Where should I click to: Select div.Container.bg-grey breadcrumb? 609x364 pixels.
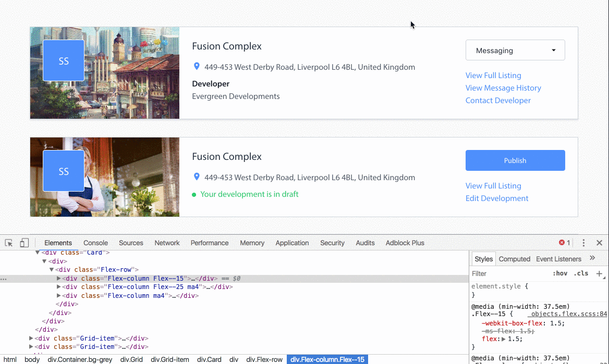80,359
